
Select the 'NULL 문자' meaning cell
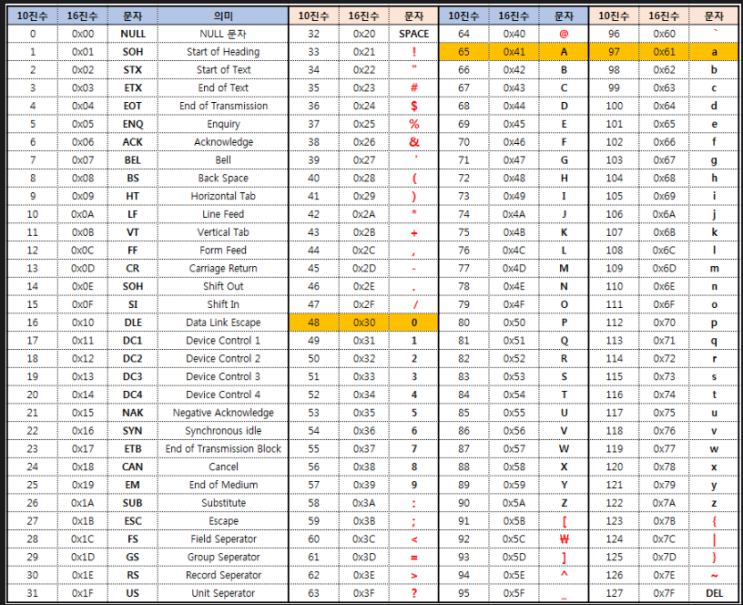click(x=223, y=34)
